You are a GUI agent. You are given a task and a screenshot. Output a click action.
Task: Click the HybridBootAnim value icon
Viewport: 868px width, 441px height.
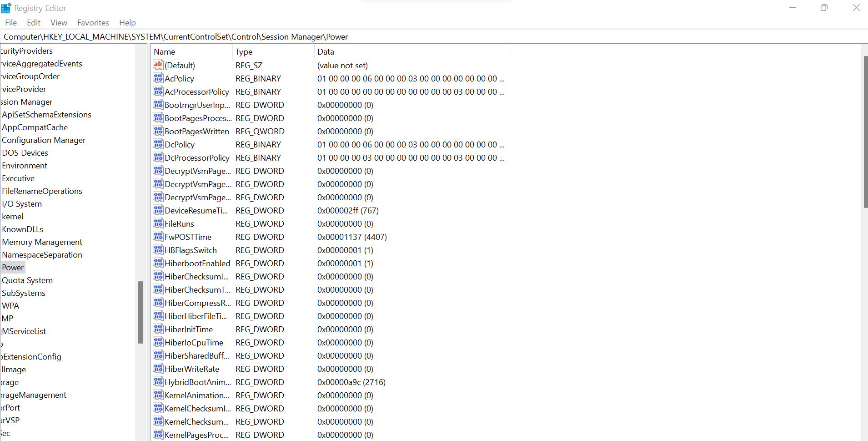[x=158, y=382]
